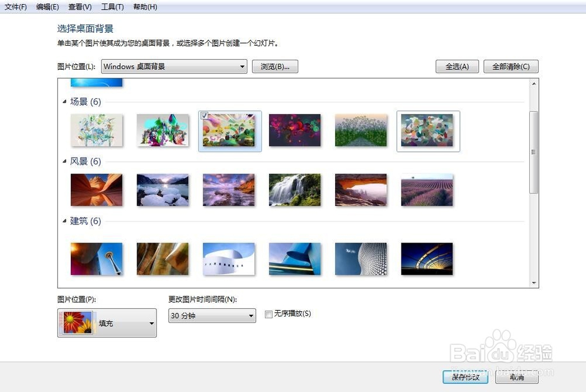Select the dark red bubbles wallpaper
The width and height of the screenshot is (586, 392).
point(295,130)
